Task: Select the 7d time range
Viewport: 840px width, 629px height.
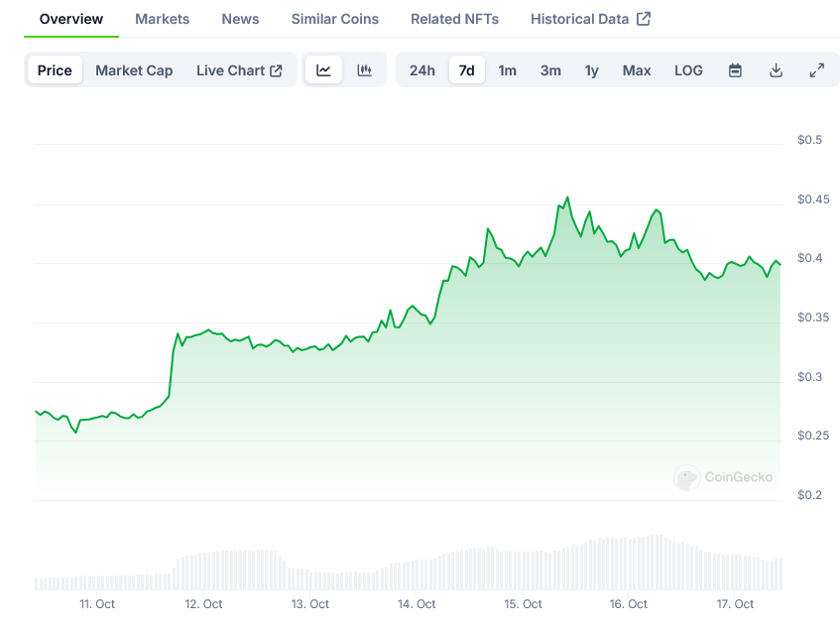Action: point(466,70)
